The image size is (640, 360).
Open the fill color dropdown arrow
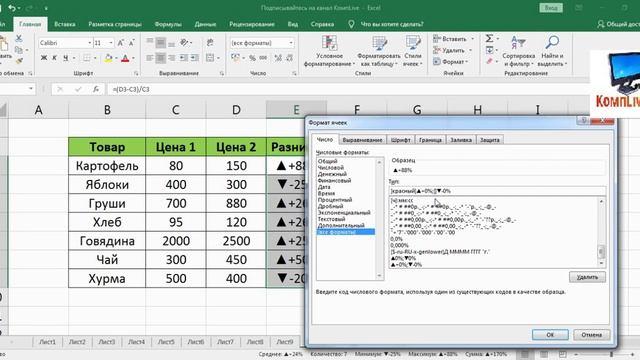click(x=116, y=58)
